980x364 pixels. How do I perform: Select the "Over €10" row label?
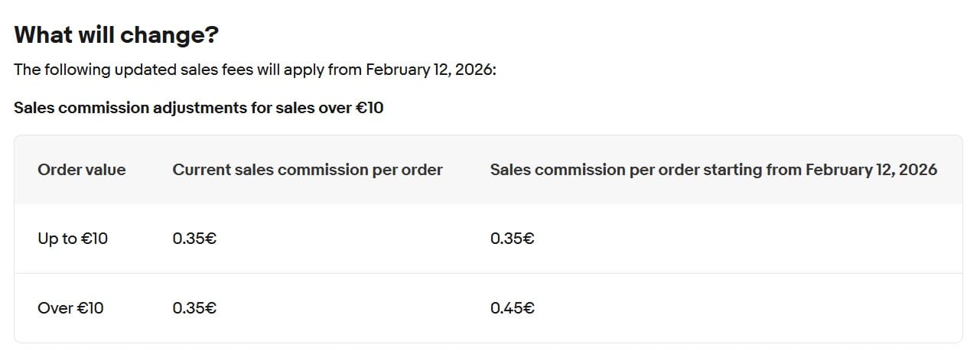(70, 308)
